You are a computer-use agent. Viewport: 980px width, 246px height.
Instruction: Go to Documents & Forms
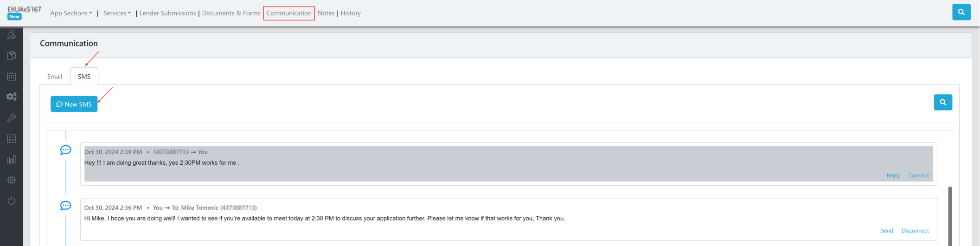coord(231,13)
